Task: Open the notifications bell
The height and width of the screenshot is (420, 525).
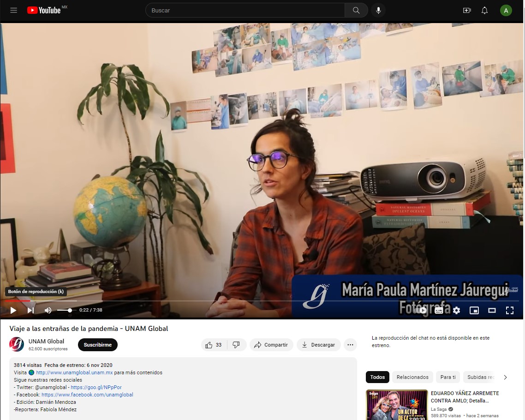Action: [x=484, y=10]
